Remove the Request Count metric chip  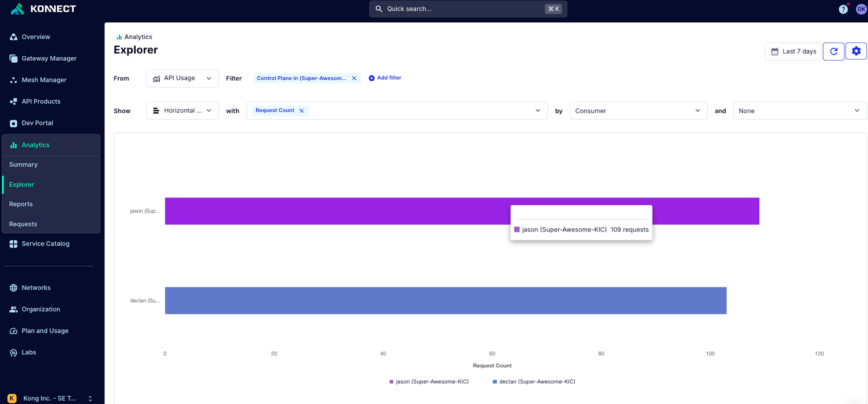click(301, 111)
